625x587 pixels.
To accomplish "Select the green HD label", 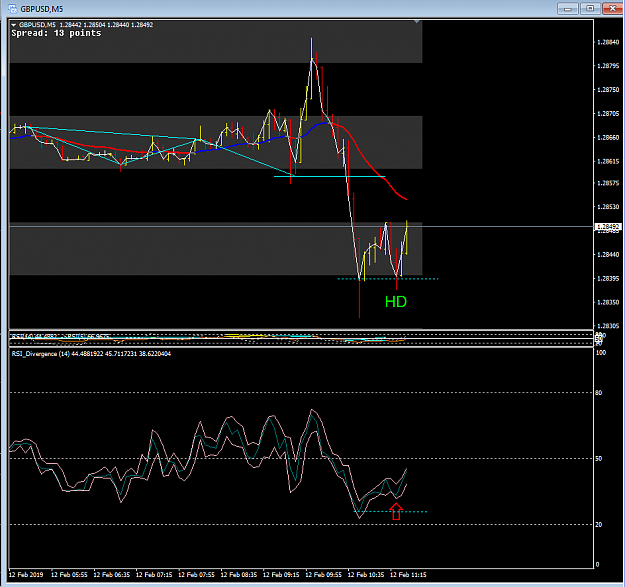I will tap(396, 302).
